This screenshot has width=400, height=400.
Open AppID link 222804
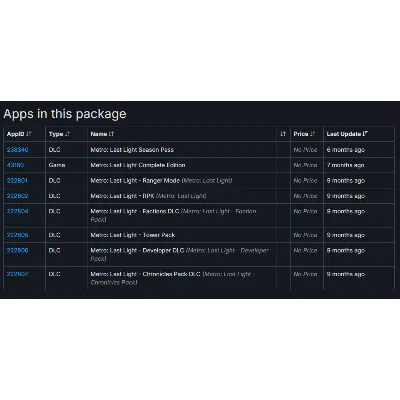[x=17, y=211]
